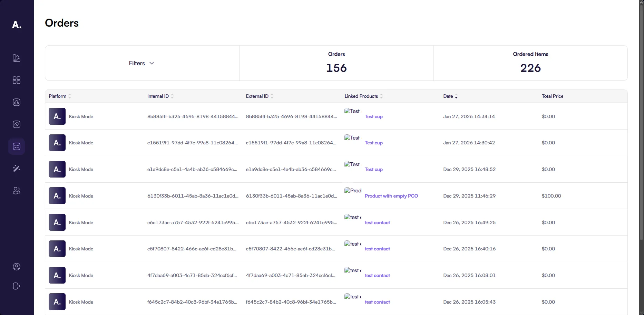Open the users sidebar icon
Viewport: 644px width, 315px height.
pos(17,191)
